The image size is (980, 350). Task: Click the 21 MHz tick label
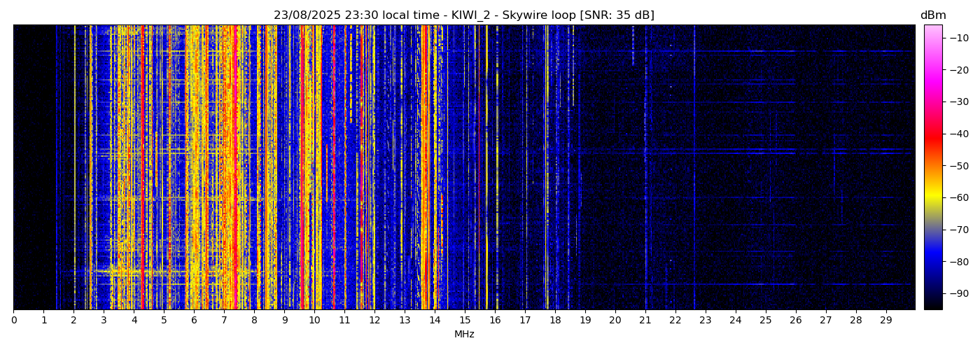[x=645, y=321]
